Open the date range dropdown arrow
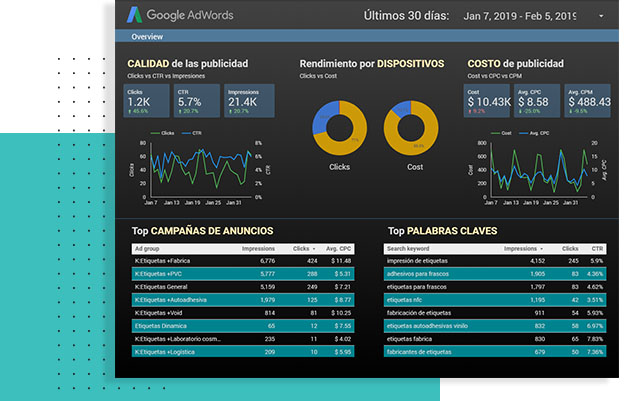The width and height of the screenshot is (635, 401). point(601,16)
